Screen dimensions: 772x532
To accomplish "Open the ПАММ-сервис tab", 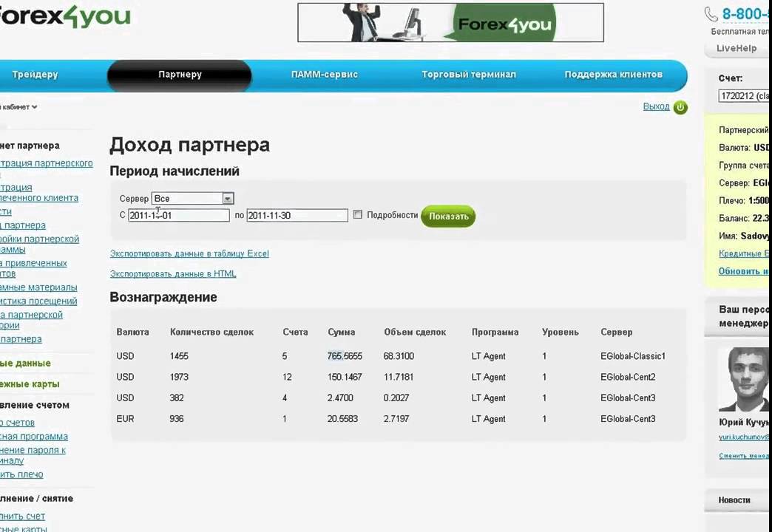I will click(324, 75).
